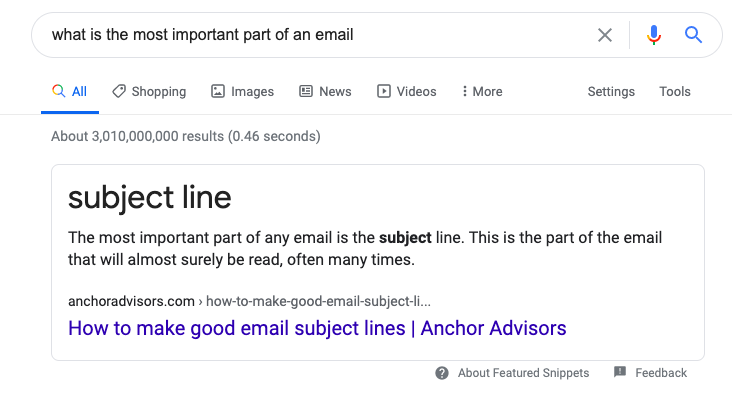Open the Settings menu
732x398 pixels.
click(x=611, y=91)
